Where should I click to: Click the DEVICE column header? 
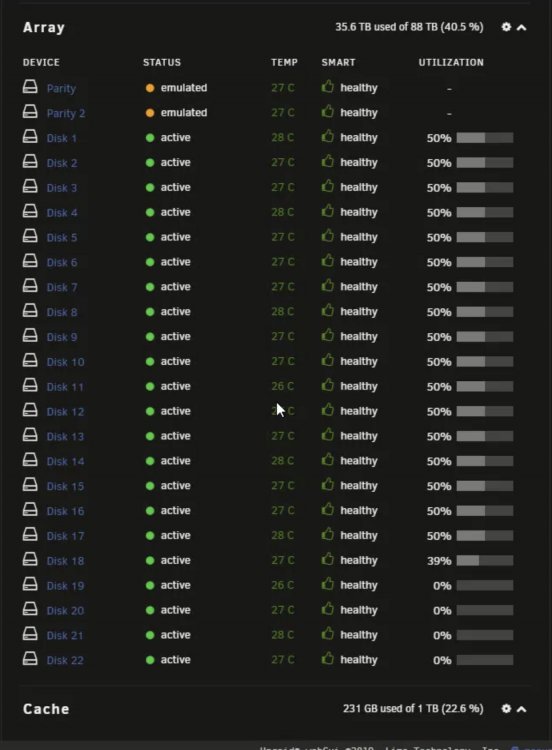coord(41,63)
